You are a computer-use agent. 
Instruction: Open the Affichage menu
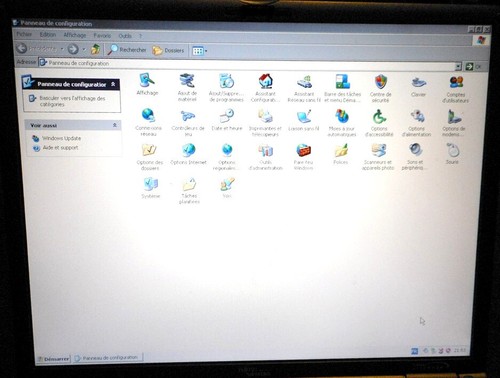pyautogui.click(x=75, y=35)
